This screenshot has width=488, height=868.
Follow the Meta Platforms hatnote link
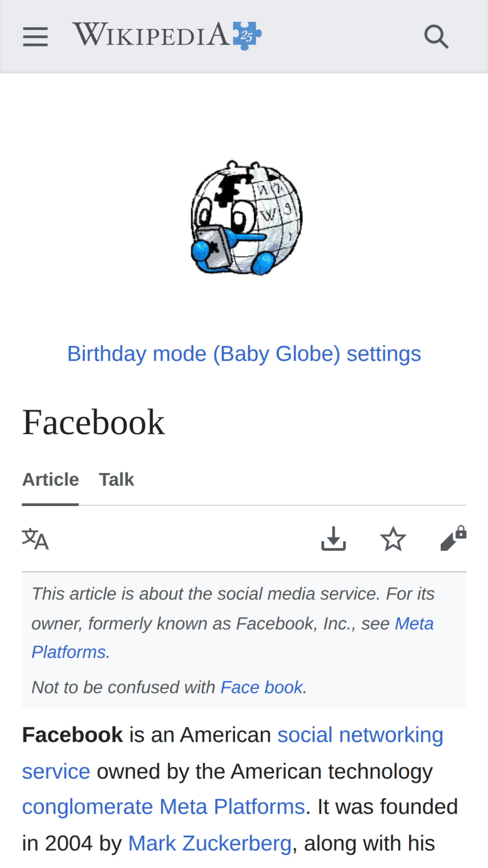click(413, 624)
